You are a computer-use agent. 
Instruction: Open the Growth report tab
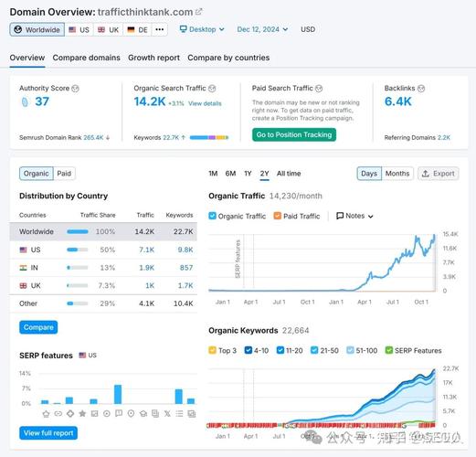click(x=153, y=58)
